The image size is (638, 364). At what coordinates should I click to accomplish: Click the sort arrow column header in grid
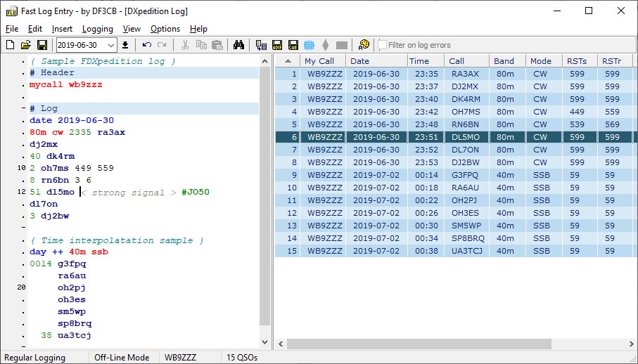(287, 61)
